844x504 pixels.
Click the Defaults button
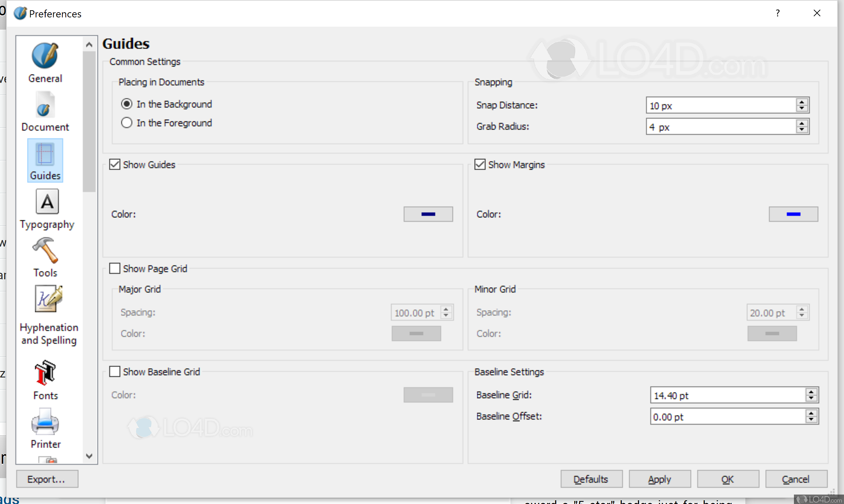pyautogui.click(x=591, y=479)
